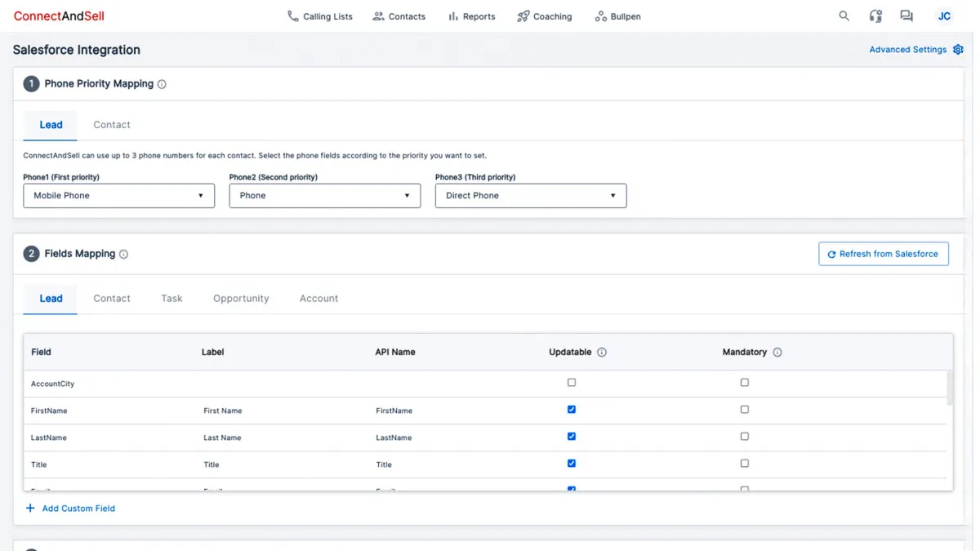Open the Phone2 second priority dropdown
This screenshot has width=980, height=551.
coord(324,195)
